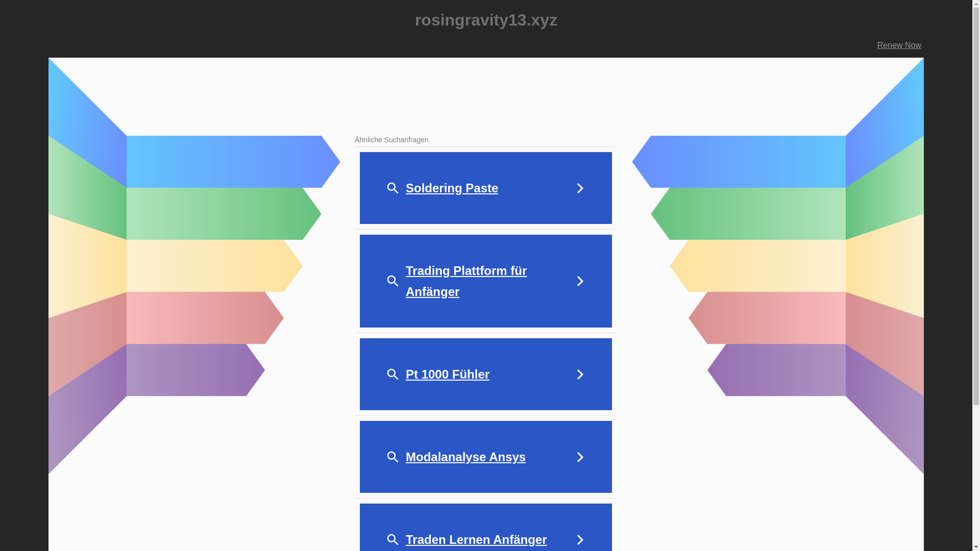
Task: Click the search icon beside Soldering Paste
Action: (x=393, y=188)
